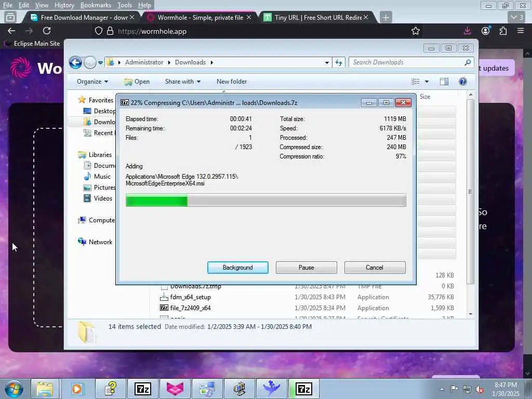Image resolution: width=532 pixels, height=399 pixels.
Task: Open Firefox hamburger application menu
Action: (521, 31)
